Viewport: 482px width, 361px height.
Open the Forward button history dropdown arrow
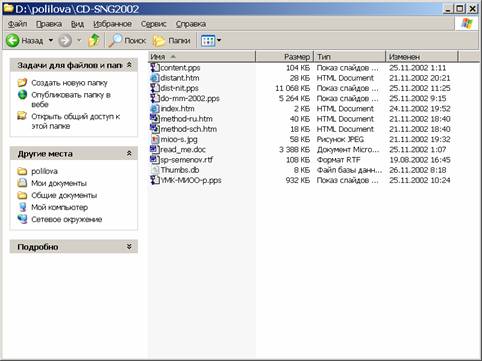[x=79, y=41]
